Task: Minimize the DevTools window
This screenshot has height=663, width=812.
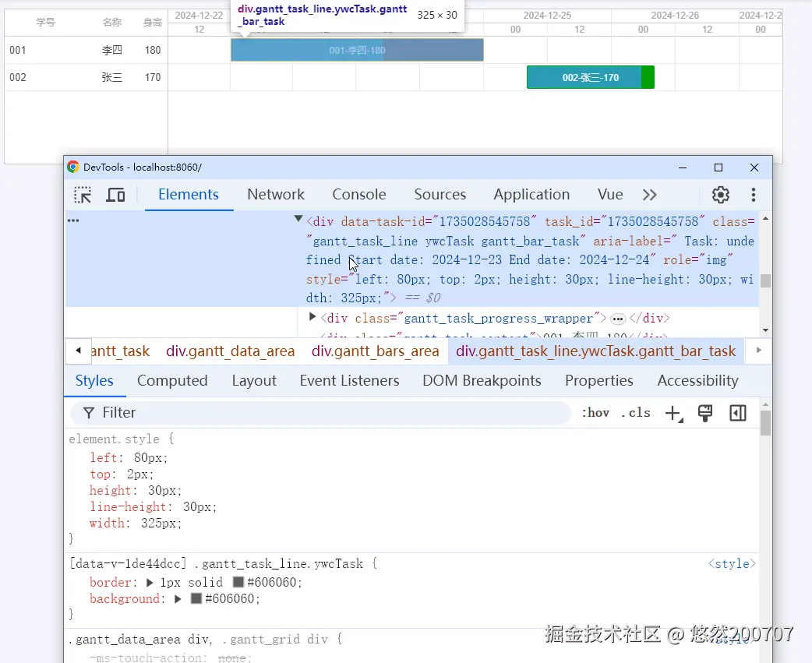Action: click(x=683, y=168)
